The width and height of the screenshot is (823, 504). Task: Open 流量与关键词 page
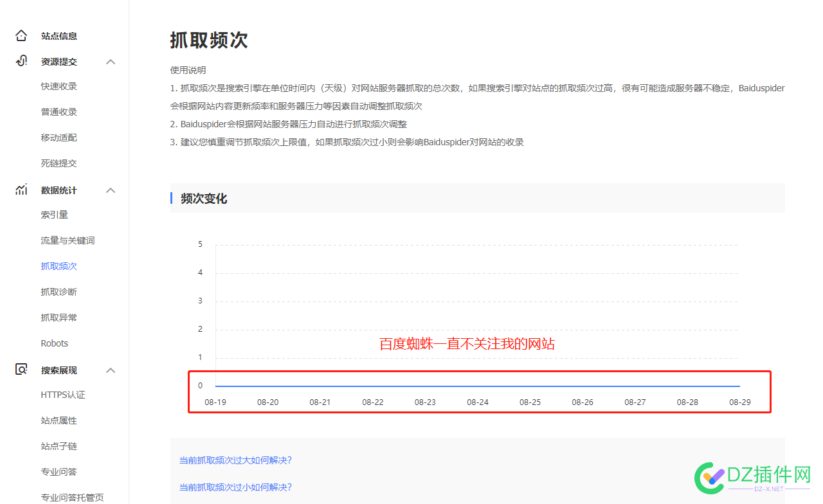68,240
